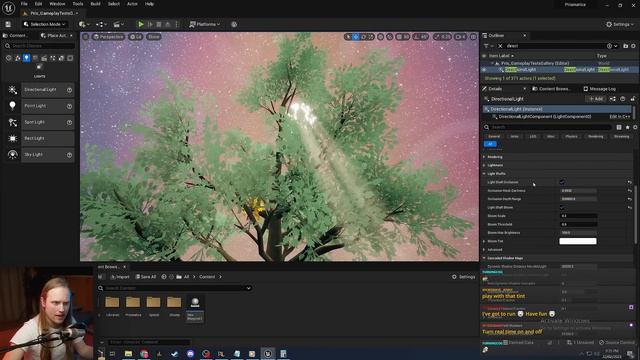
Task: Open the Blueprints toolbar dropdown
Action: (x=101, y=24)
